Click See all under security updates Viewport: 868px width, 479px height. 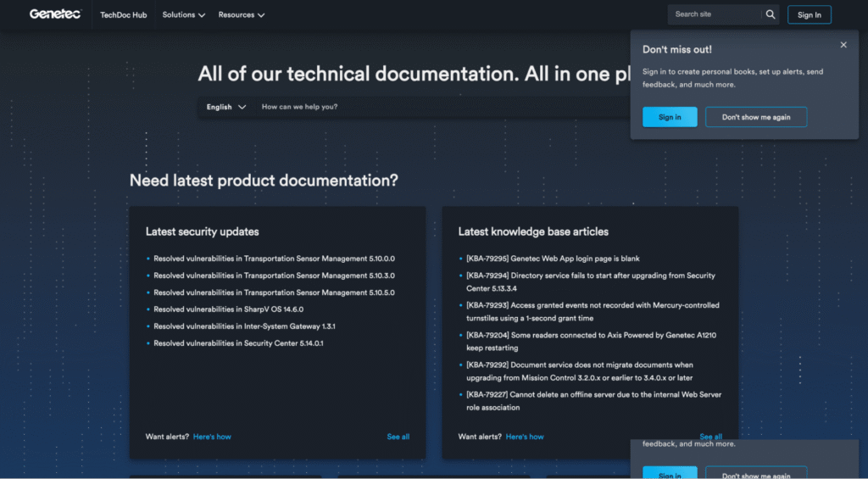(398, 437)
